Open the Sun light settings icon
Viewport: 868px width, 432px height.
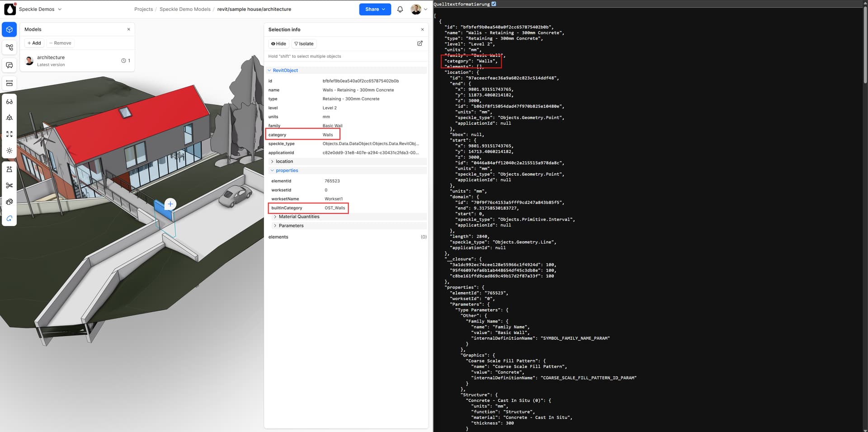(9, 150)
